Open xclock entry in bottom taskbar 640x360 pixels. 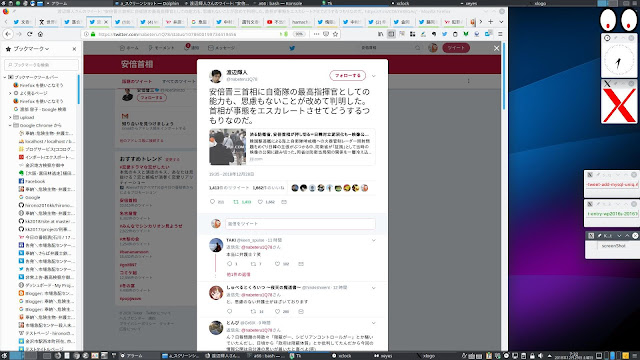342,356
